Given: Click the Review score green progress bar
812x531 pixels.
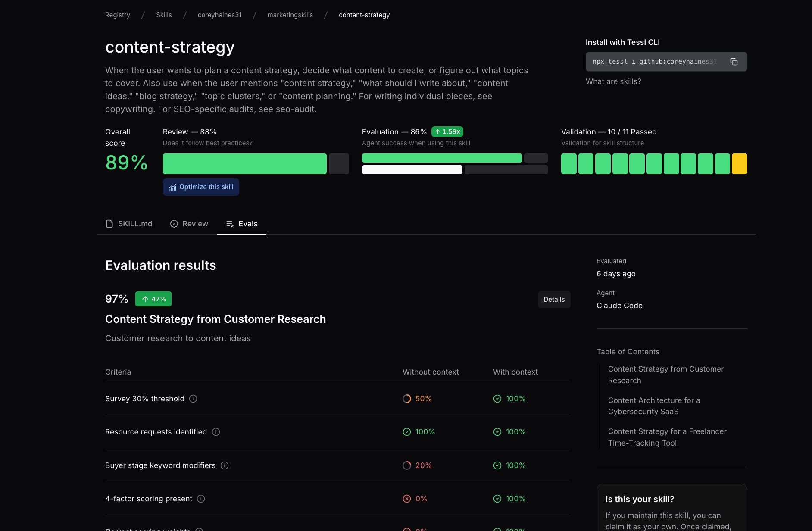Looking at the screenshot, I should (245, 164).
